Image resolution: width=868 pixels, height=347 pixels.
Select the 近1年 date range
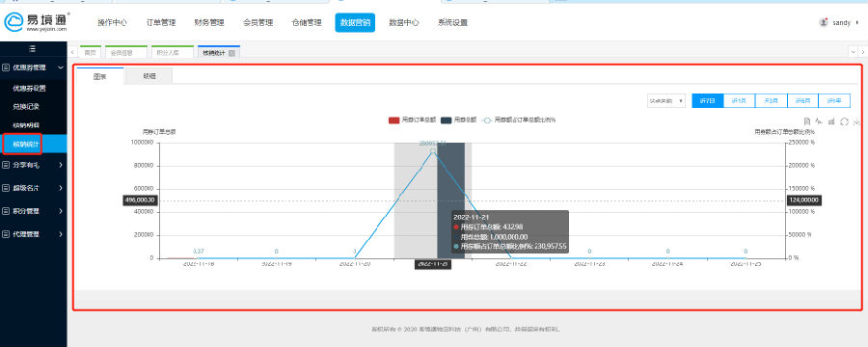point(834,100)
